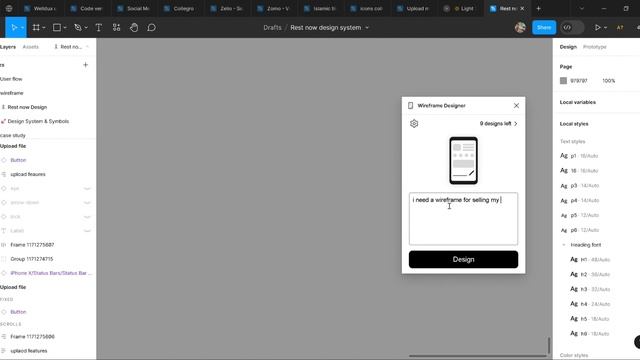Close the Rest now browser tab
The height and width of the screenshot is (360, 640).
(522, 8)
